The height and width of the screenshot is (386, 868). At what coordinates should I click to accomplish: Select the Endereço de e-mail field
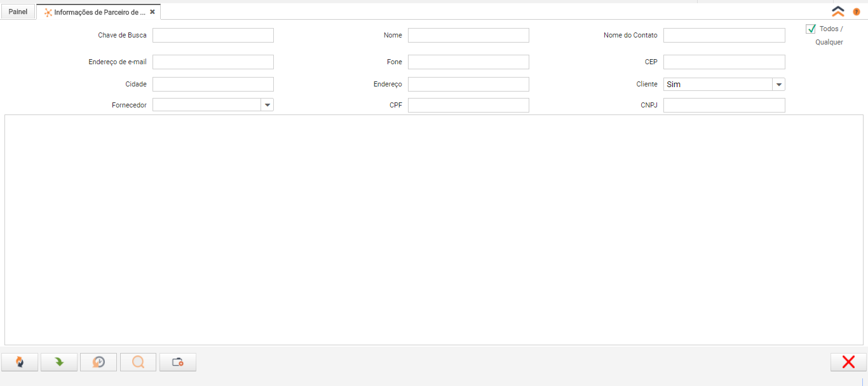[213, 62]
